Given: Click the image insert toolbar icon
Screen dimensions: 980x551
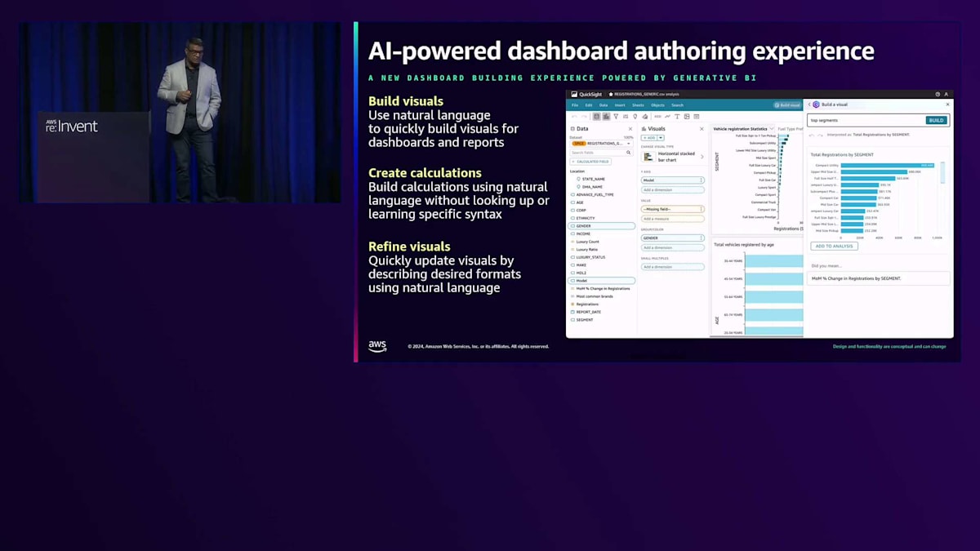Looking at the screenshot, I should tap(687, 117).
